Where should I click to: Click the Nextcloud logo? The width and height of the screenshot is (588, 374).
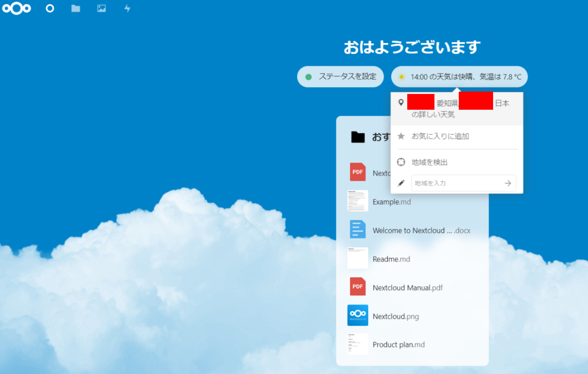17,8
